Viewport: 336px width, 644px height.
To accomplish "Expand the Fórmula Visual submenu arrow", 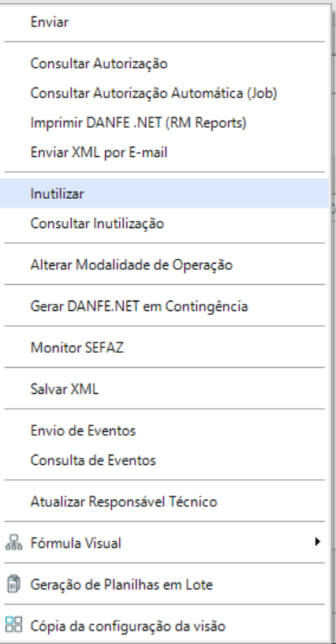I will pyautogui.click(x=317, y=542).
